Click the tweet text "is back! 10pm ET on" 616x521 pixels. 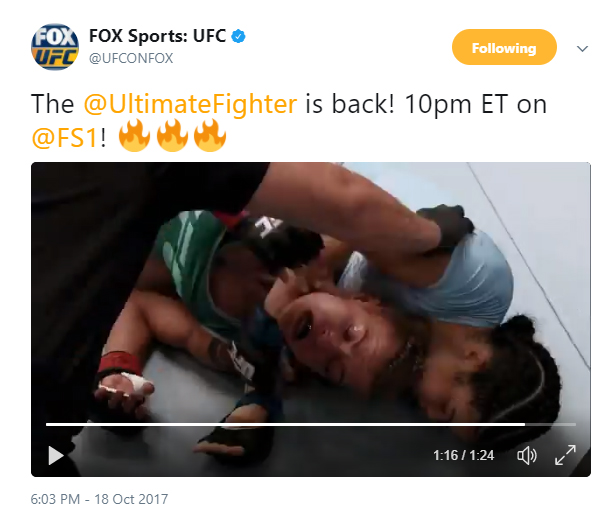coord(426,104)
